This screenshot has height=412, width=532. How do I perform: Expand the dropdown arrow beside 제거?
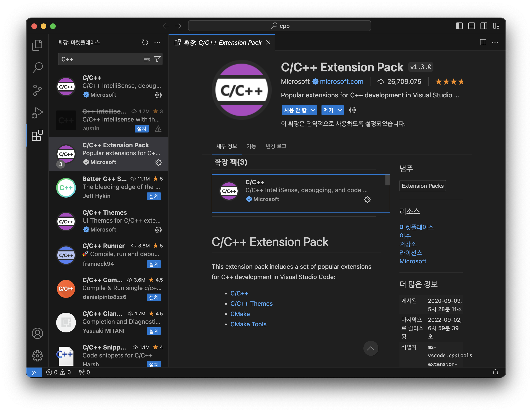340,110
